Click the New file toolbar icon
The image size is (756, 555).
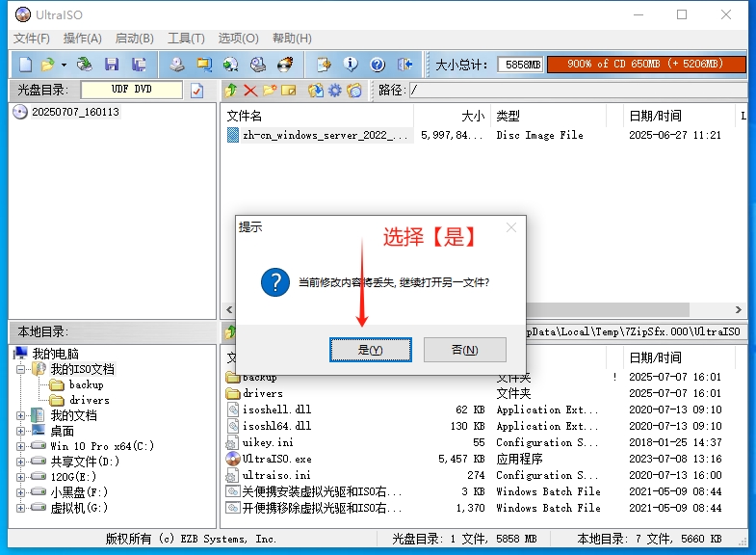pos(25,65)
